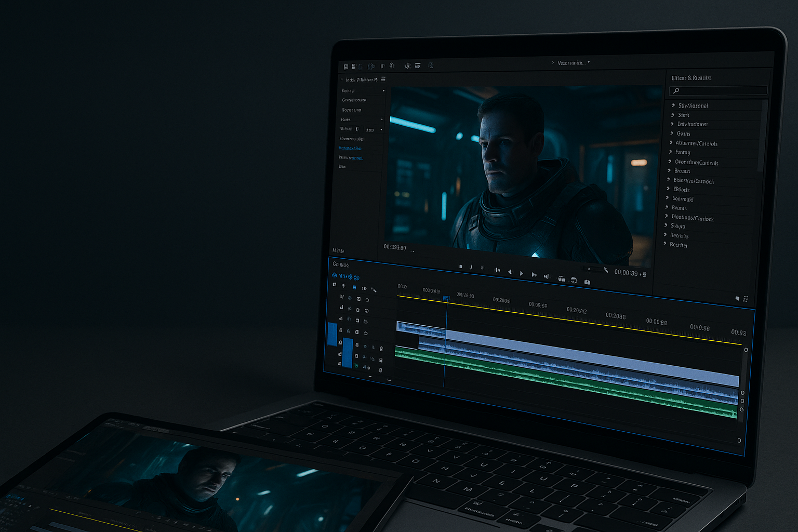Toggle the lock icon on the topmost video track
This screenshot has height=532, width=798.
coord(341,297)
